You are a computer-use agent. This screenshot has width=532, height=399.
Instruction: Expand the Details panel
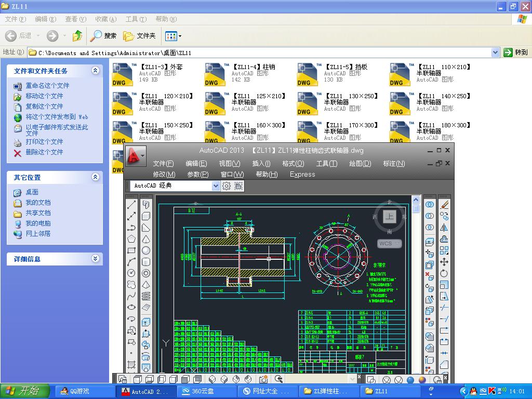(95, 259)
